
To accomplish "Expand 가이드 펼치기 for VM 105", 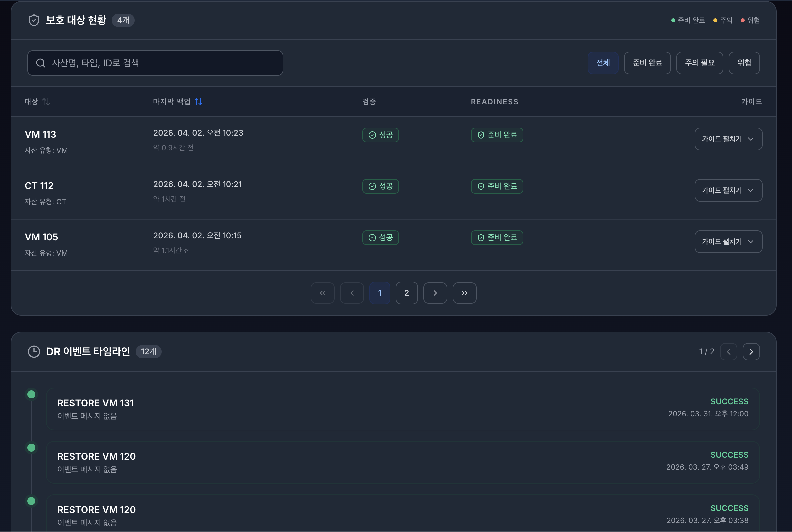I will [728, 242].
